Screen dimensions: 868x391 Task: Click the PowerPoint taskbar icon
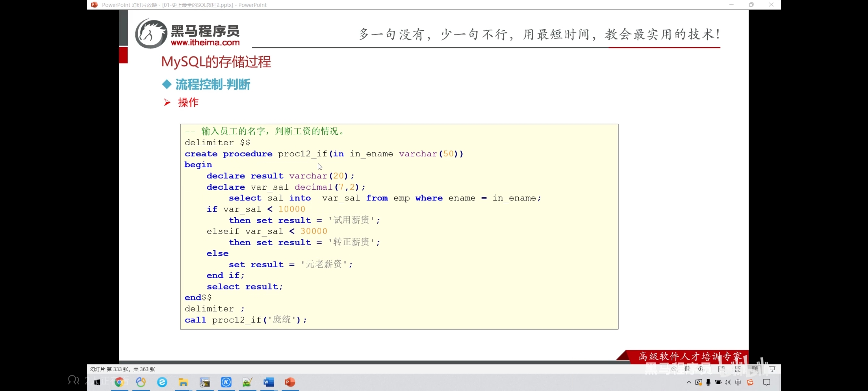point(290,382)
